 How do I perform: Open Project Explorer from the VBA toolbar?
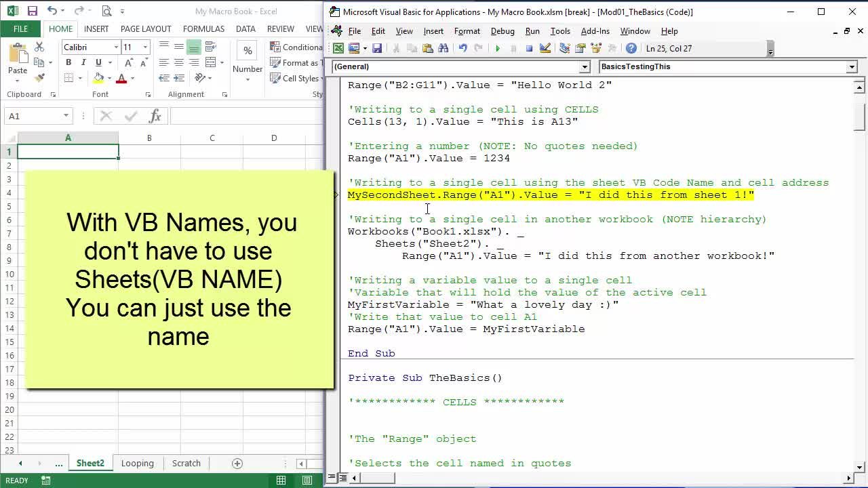click(564, 48)
